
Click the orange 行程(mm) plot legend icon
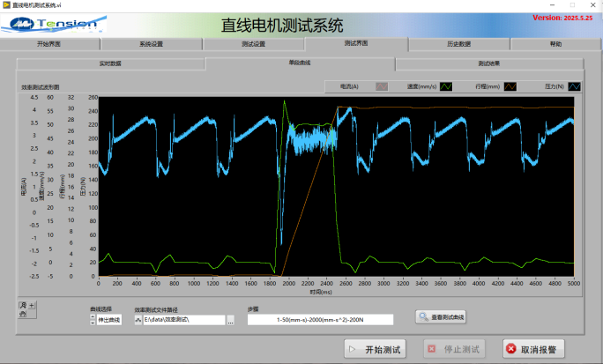click(510, 86)
